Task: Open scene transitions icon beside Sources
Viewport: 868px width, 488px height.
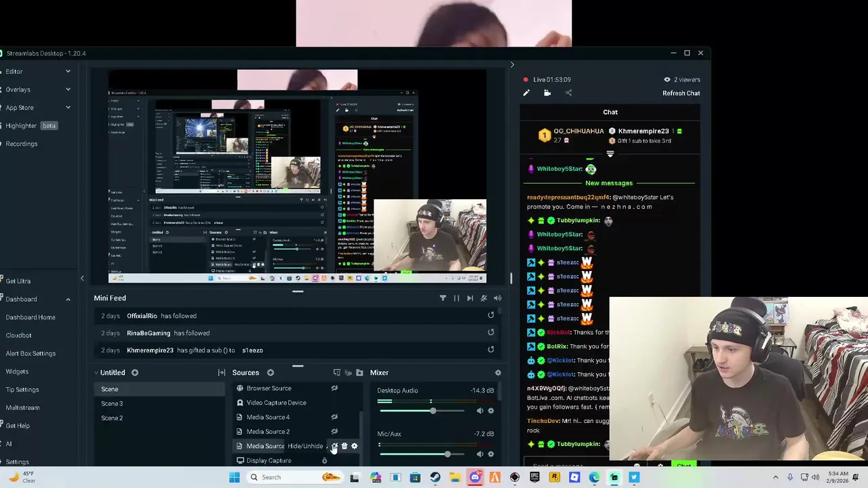Action: tap(222, 373)
